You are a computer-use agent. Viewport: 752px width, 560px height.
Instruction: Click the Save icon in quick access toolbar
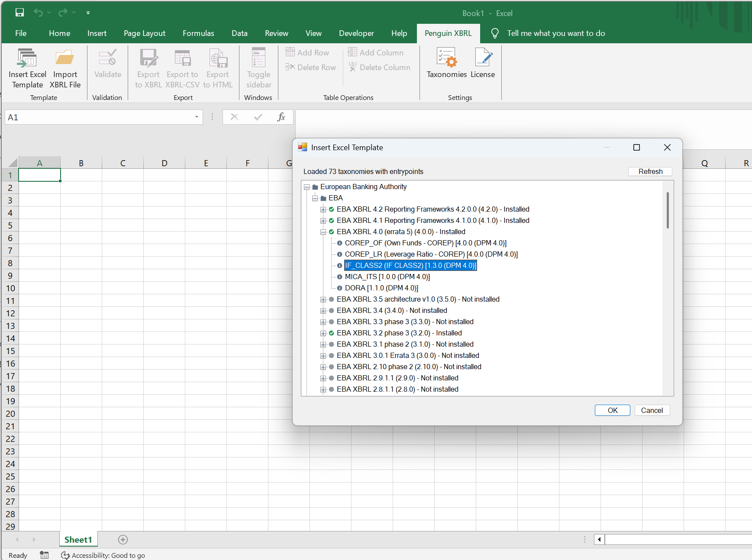(x=19, y=13)
